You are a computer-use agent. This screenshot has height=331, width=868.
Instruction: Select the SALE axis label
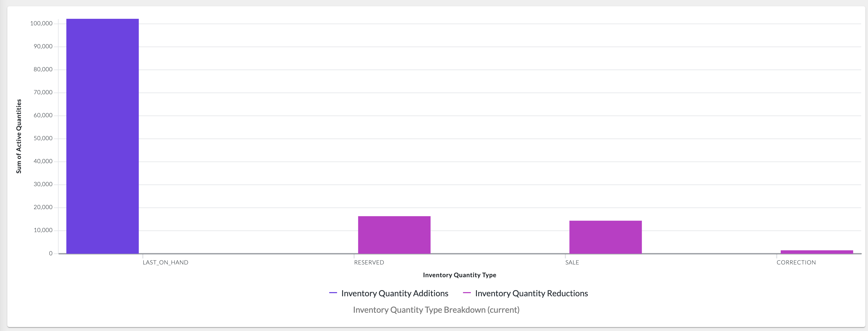[572, 262]
